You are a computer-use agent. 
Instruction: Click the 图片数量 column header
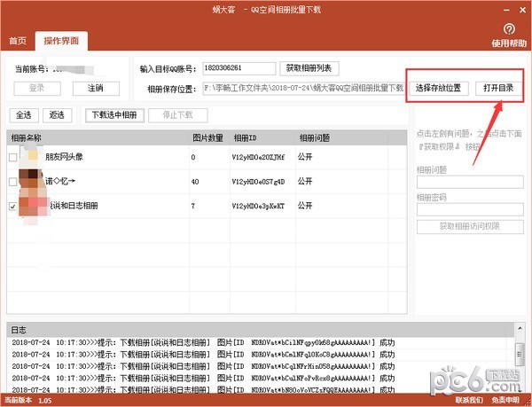(x=209, y=137)
